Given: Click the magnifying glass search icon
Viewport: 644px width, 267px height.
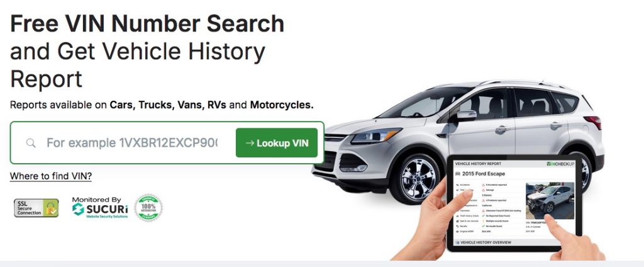Looking at the screenshot, I should [31, 143].
